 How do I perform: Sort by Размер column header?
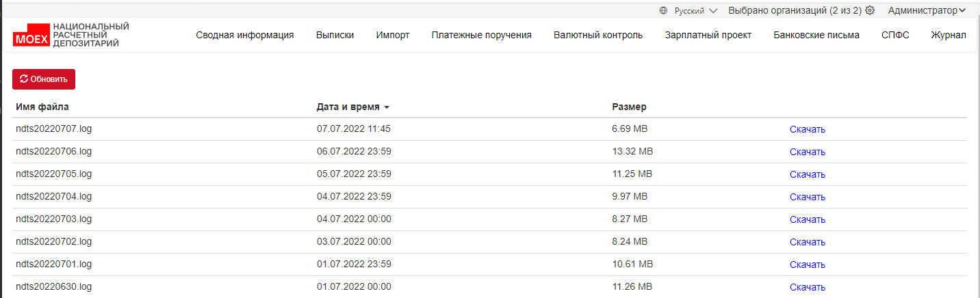(629, 107)
